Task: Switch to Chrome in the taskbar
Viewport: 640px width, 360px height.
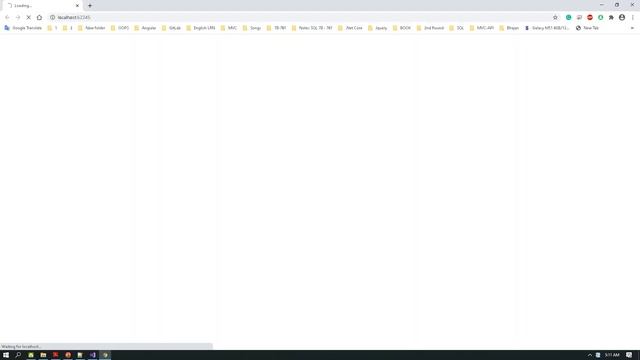Action: [x=105, y=355]
